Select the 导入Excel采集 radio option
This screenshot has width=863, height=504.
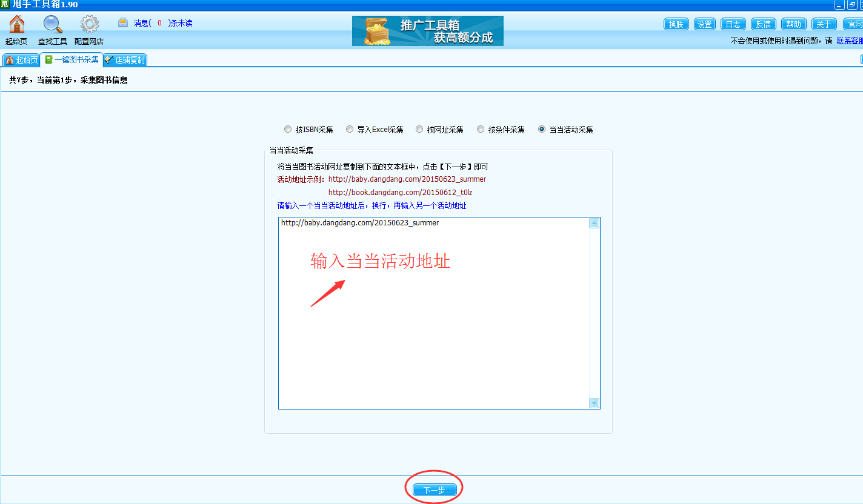[x=375, y=130]
